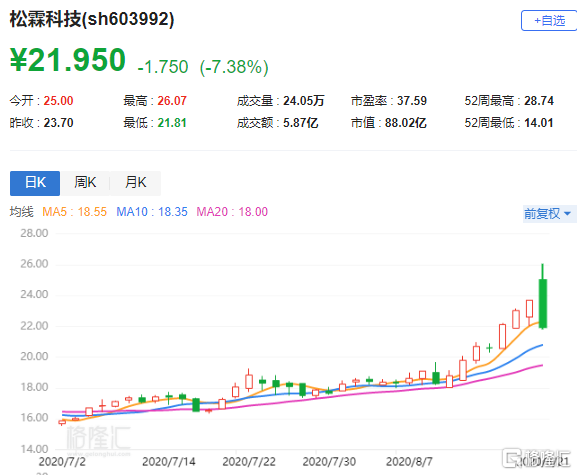This screenshot has height=475, width=577.
Task: Click the 2020/8/7 date axis label
Action: click(x=409, y=461)
